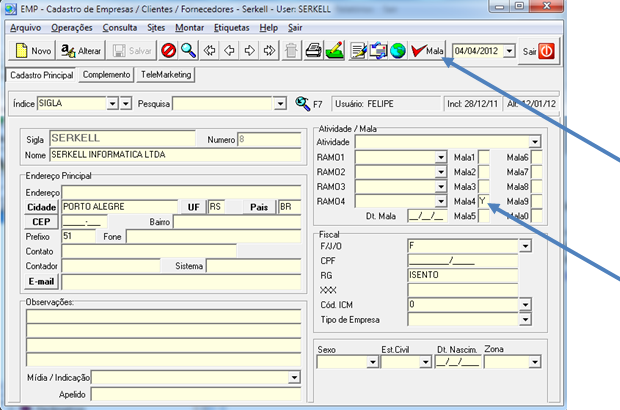Open the F/J/O dropdown
The image size is (620, 410).
[x=525, y=246]
